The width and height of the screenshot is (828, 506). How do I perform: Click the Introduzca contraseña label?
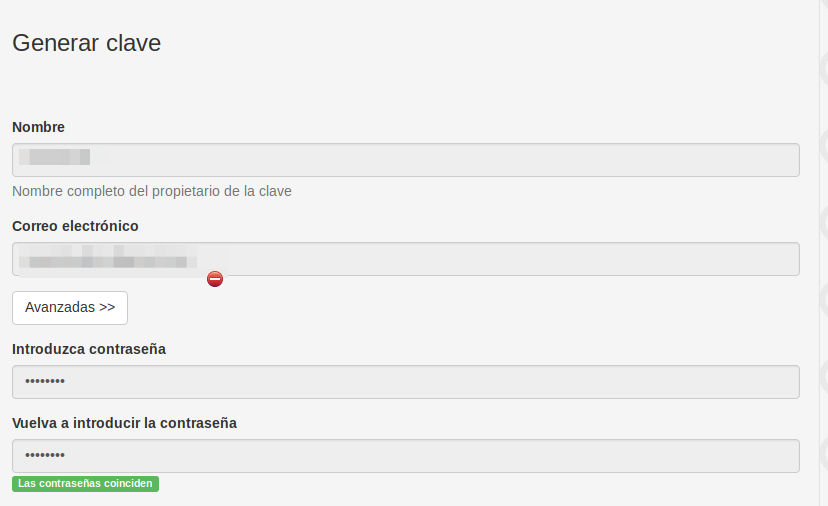point(89,349)
